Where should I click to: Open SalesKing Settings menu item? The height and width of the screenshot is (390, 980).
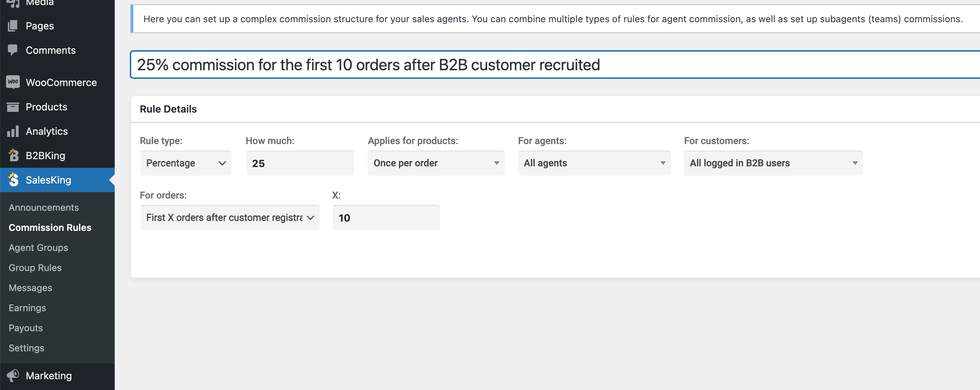[26, 348]
